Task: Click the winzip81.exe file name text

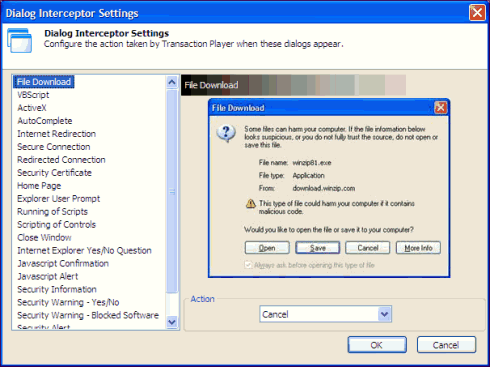Action: [x=312, y=163]
